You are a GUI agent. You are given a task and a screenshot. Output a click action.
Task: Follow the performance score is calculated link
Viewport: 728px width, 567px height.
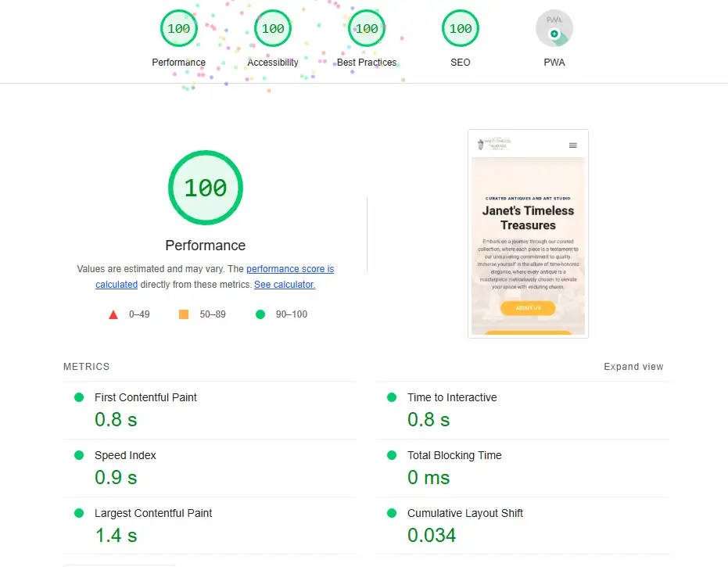pyautogui.click(x=290, y=268)
